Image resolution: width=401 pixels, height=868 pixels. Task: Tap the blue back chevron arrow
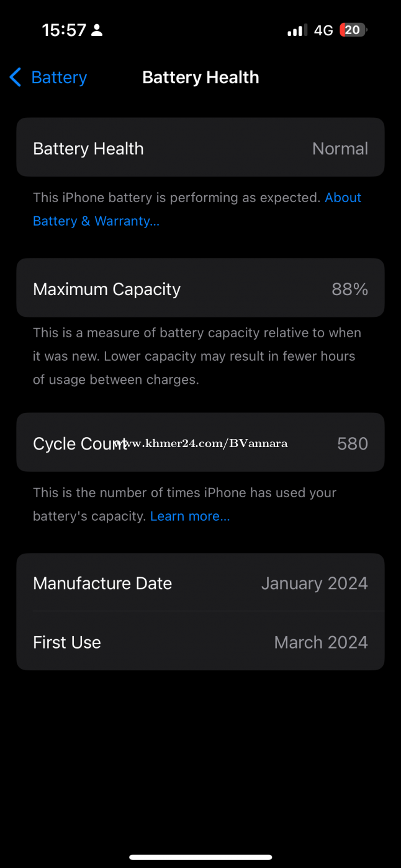(x=16, y=77)
